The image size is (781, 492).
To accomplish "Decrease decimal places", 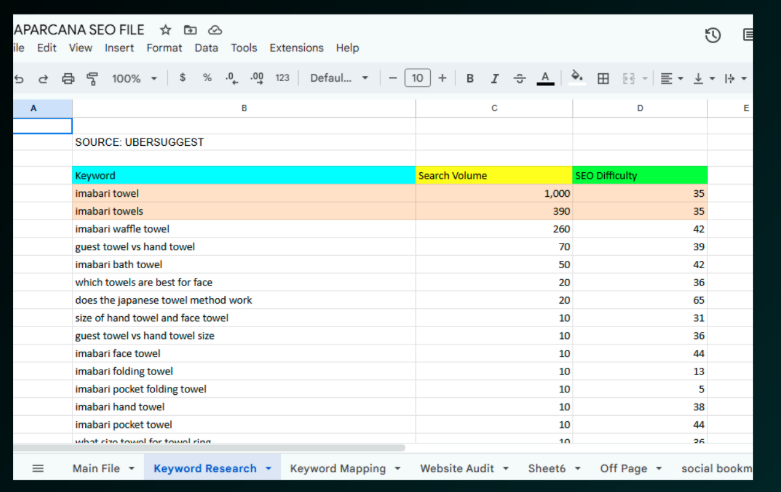I will (x=232, y=78).
